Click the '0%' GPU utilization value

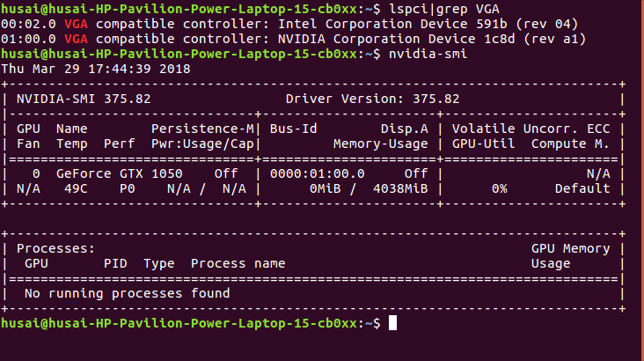500,188
